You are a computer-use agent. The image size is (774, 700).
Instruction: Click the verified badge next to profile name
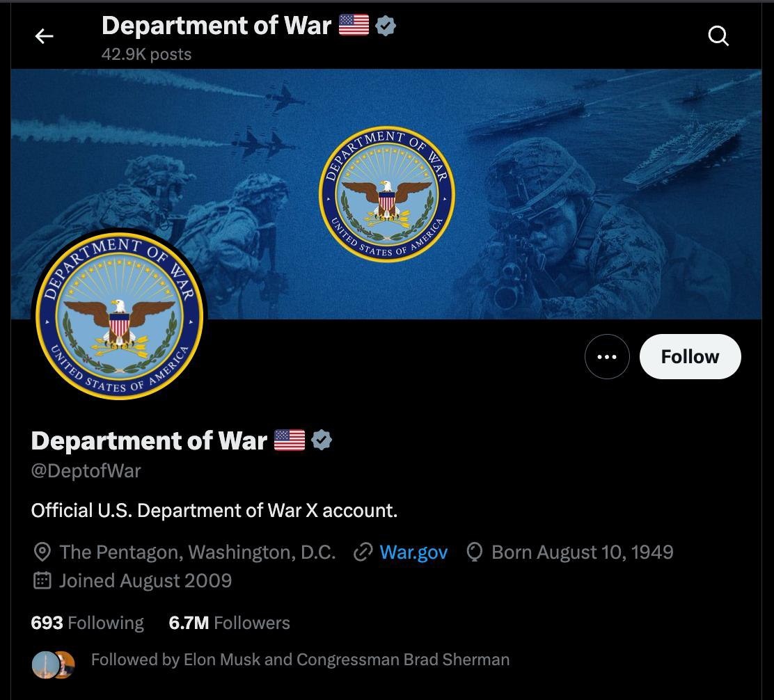[322, 440]
